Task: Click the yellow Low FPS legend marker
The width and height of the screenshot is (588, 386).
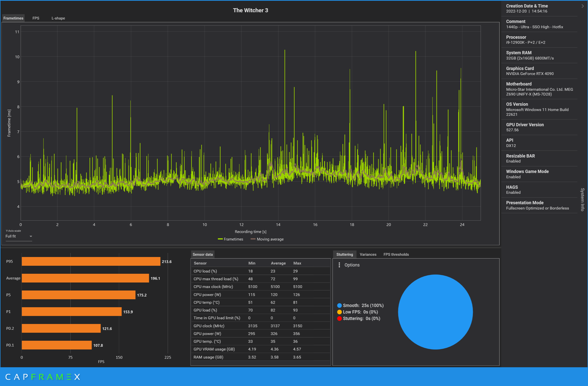Action: 339,312
